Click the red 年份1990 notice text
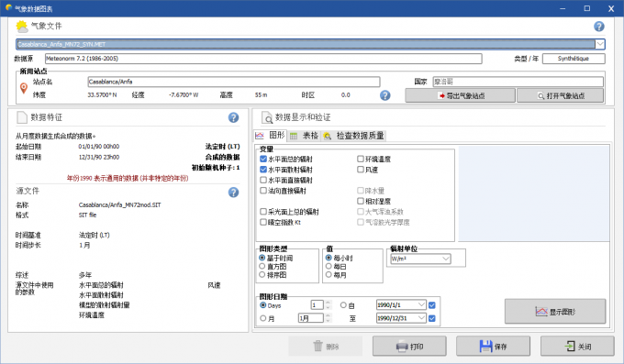This screenshot has height=364, width=624. click(128, 178)
